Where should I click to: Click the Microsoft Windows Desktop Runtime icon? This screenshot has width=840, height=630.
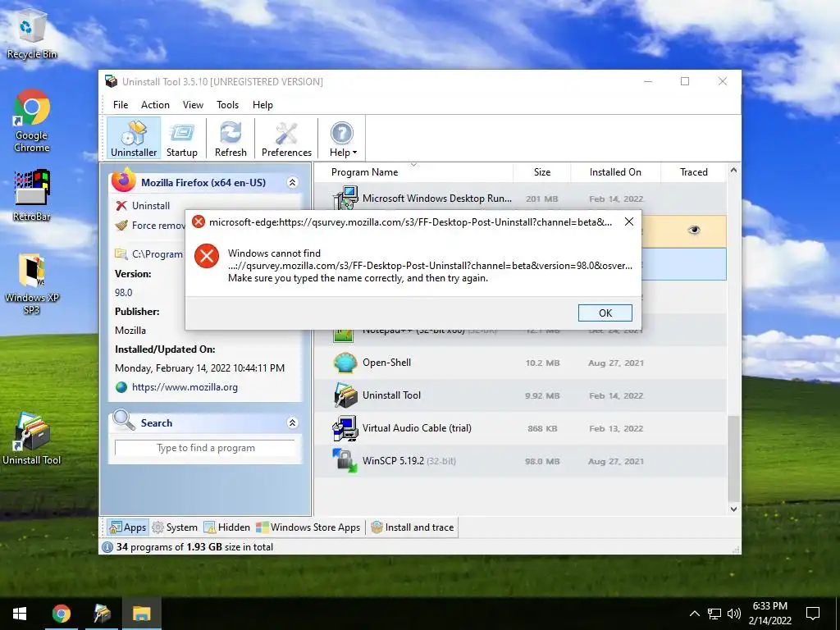click(x=345, y=199)
